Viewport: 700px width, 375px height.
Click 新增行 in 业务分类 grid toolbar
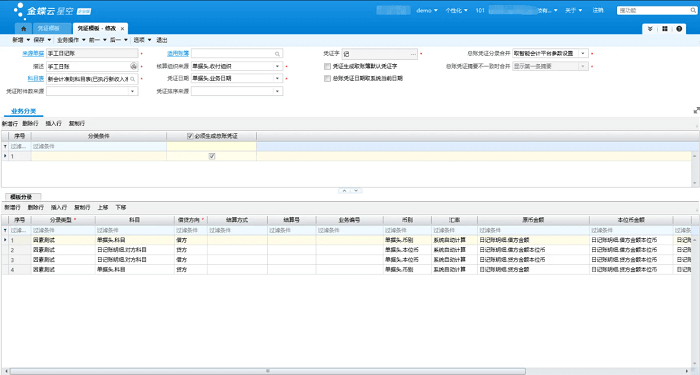pyautogui.click(x=10, y=124)
